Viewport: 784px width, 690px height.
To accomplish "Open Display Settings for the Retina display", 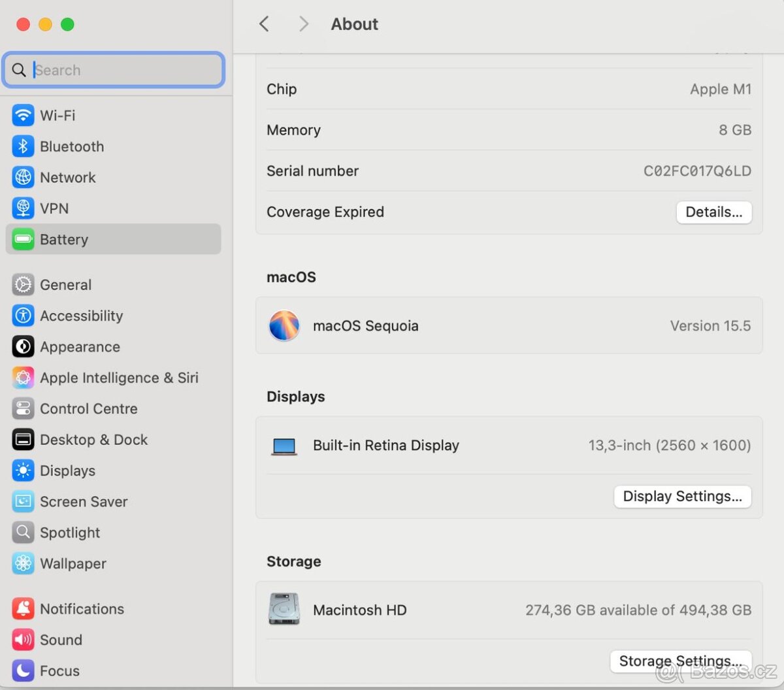I will [682, 496].
